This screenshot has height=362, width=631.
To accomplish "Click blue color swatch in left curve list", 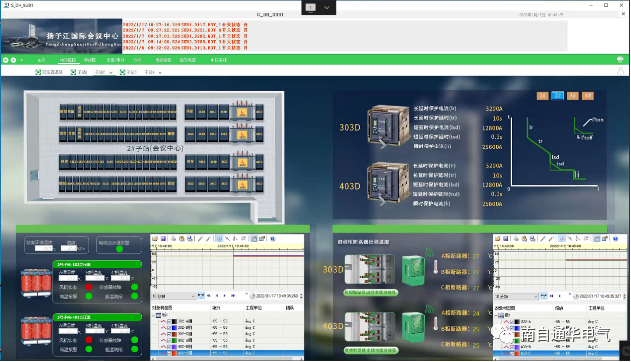I will pos(174,328).
